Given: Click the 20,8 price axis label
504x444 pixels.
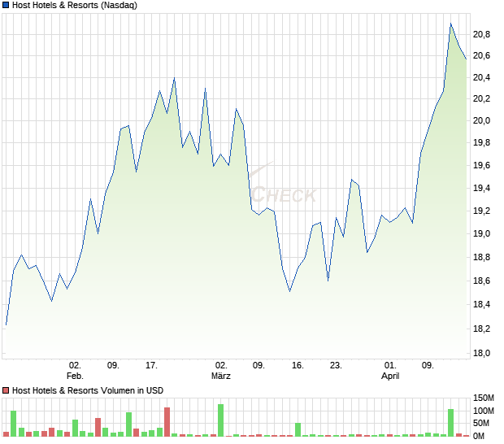Looking at the screenshot, I should [x=481, y=34].
